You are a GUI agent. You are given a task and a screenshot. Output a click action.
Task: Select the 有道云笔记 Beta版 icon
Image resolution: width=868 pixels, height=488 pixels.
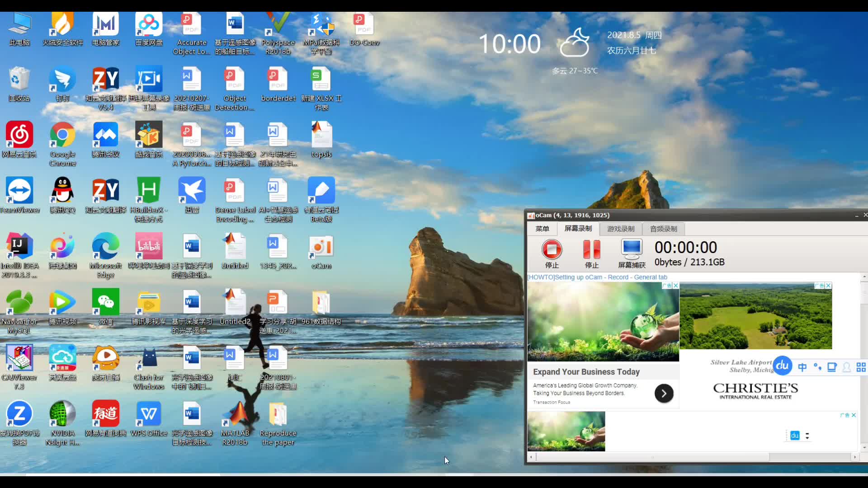pyautogui.click(x=321, y=200)
